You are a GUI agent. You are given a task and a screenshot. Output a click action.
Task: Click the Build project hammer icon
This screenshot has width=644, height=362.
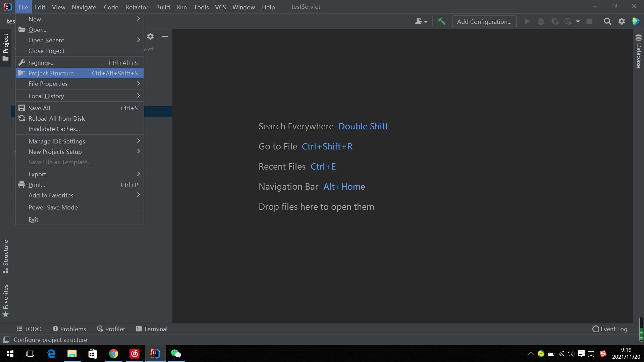click(441, 21)
